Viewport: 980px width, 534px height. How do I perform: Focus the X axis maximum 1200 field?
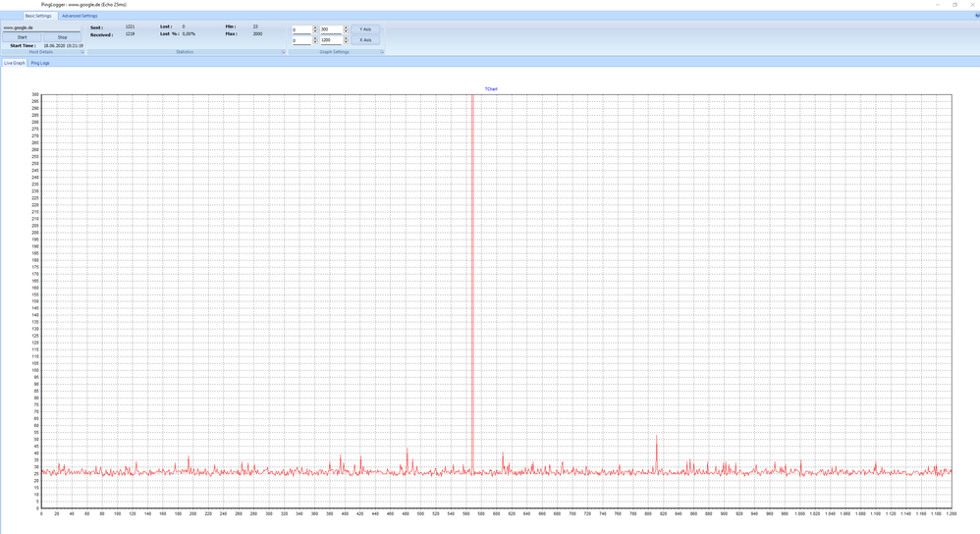point(331,40)
